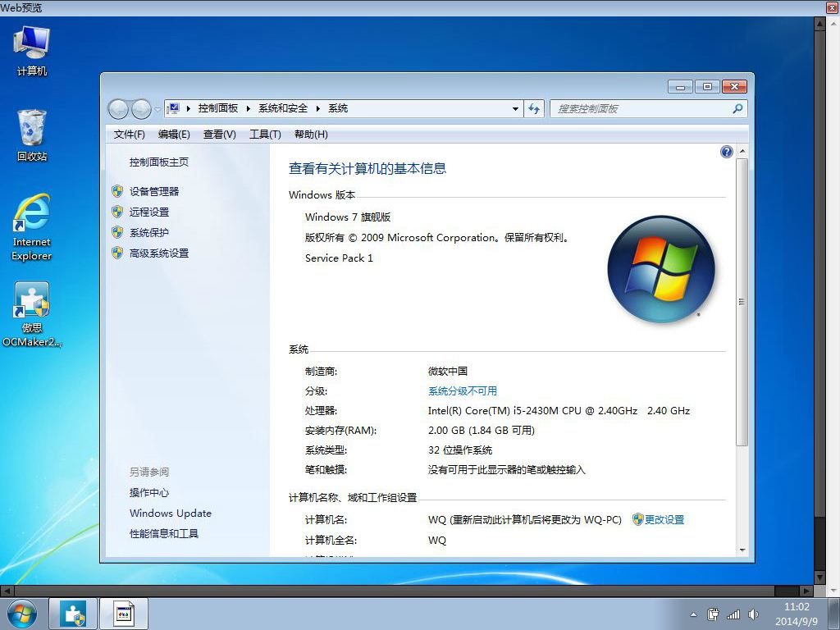840x630 pixels.
Task: Minimize the System window
Action: tap(681, 86)
